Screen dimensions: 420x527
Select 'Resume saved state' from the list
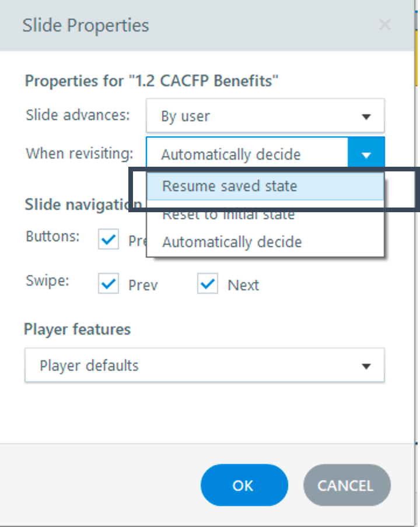[x=230, y=187]
